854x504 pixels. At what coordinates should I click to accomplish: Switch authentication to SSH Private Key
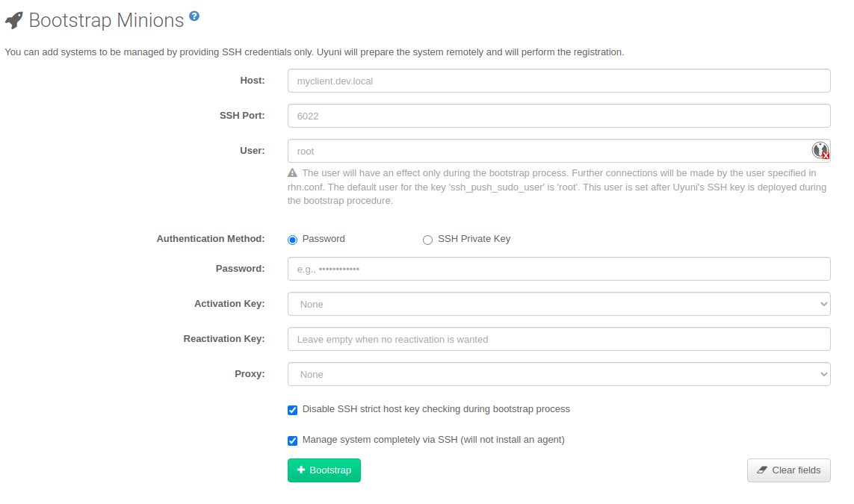[x=427, y=239]
